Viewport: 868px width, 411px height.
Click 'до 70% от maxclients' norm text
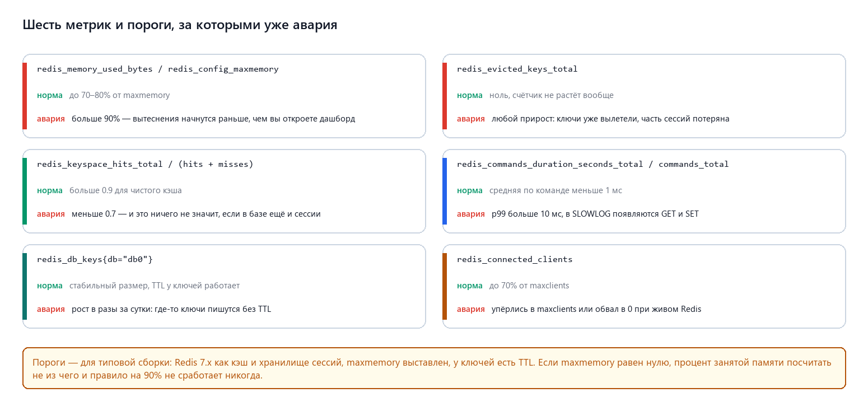tap(529, 286)
